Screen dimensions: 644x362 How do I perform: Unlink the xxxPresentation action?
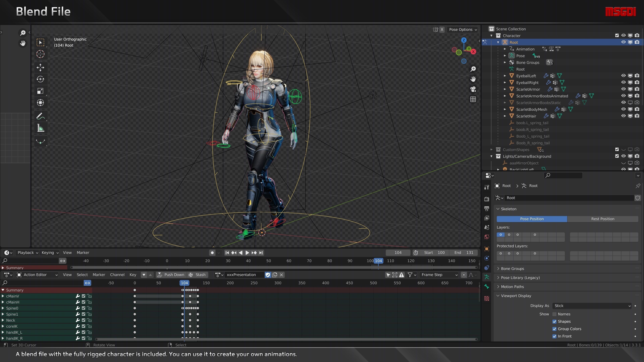[282, 275]
